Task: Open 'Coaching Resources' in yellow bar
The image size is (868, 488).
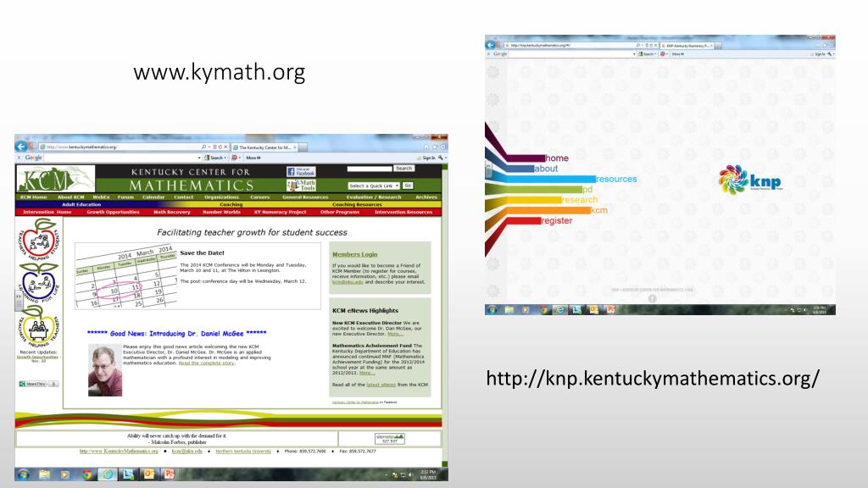Action: tap(357, 204)
